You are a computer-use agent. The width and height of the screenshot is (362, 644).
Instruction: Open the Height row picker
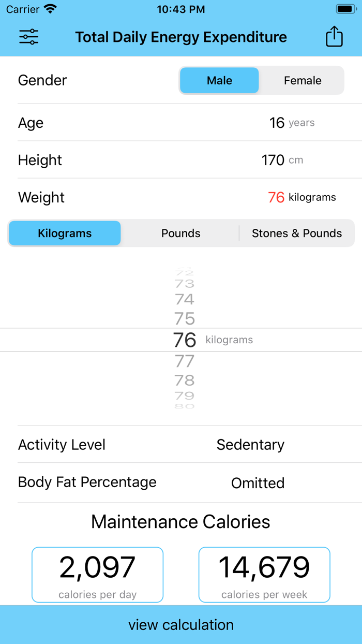click(181, 160)
